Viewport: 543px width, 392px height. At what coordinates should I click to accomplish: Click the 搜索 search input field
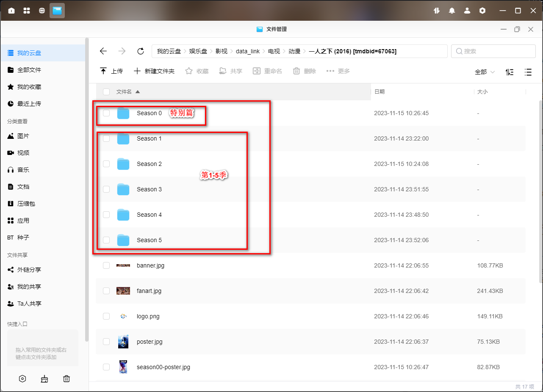[x=493, y=51]
